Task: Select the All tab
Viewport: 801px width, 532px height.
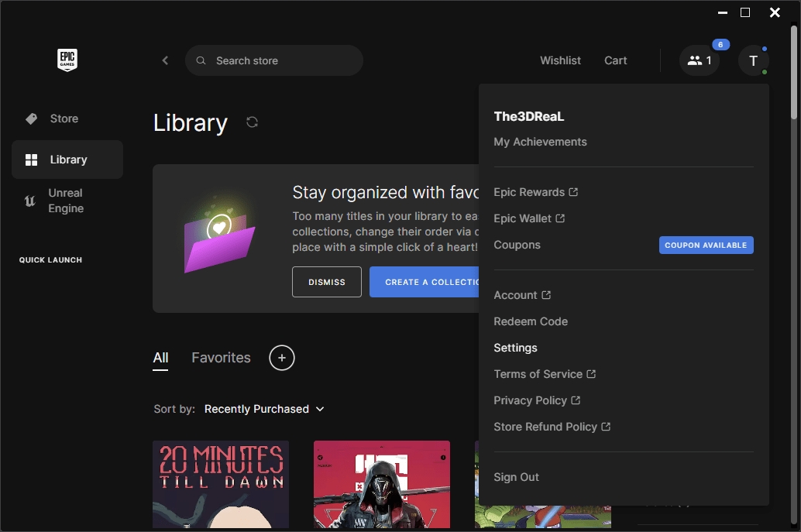Action: coord(160,358)
